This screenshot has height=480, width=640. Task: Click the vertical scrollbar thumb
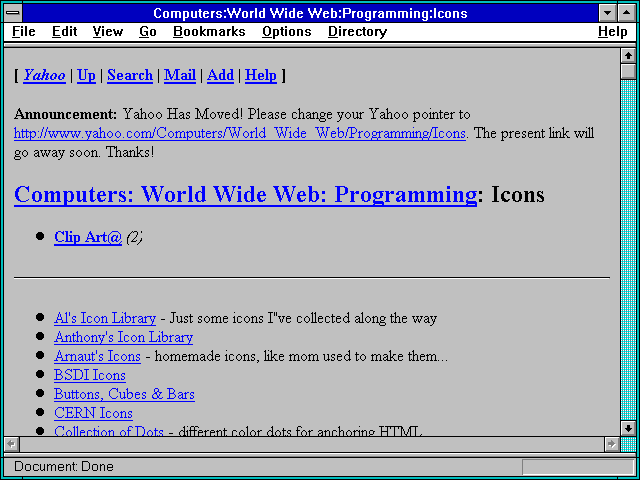coord(628,72)
